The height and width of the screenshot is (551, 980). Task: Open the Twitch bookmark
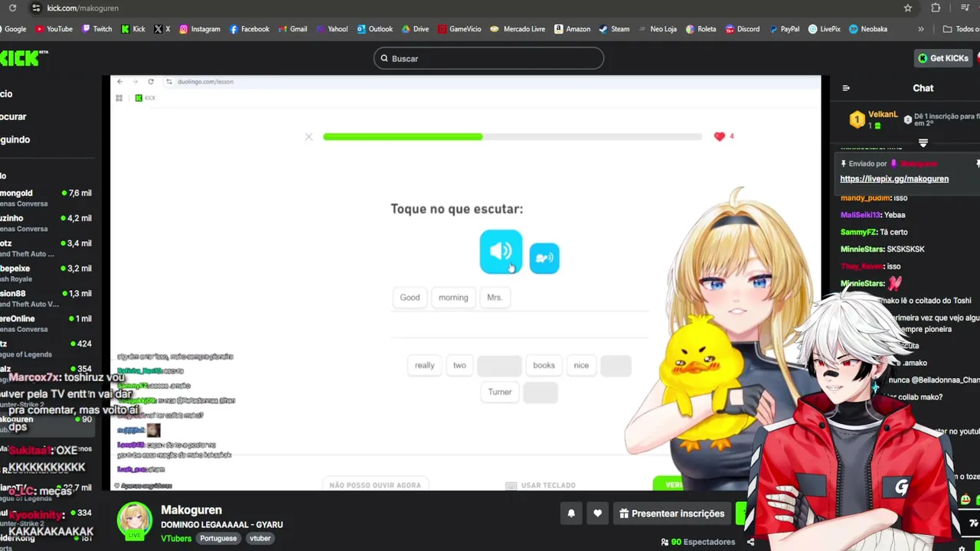tap(96, 29)
